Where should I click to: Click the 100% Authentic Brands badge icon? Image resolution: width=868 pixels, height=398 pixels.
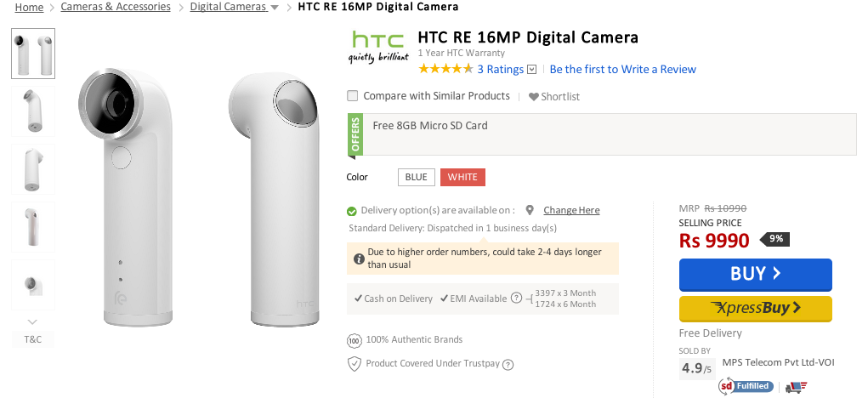[x=355, y=340]
